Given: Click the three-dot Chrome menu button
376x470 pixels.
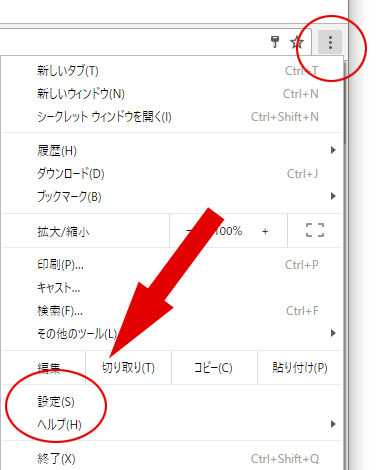Looking at the screenshot, I should [330, 42].
